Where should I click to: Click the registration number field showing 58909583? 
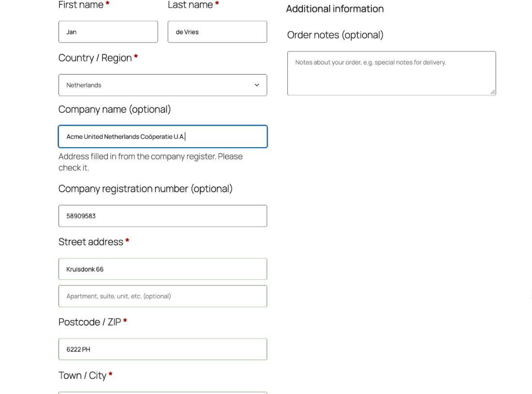pos(163,216)
